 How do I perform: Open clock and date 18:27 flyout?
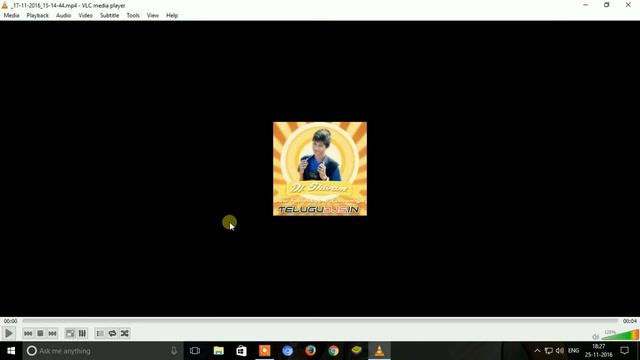click(x=599, y=351)
